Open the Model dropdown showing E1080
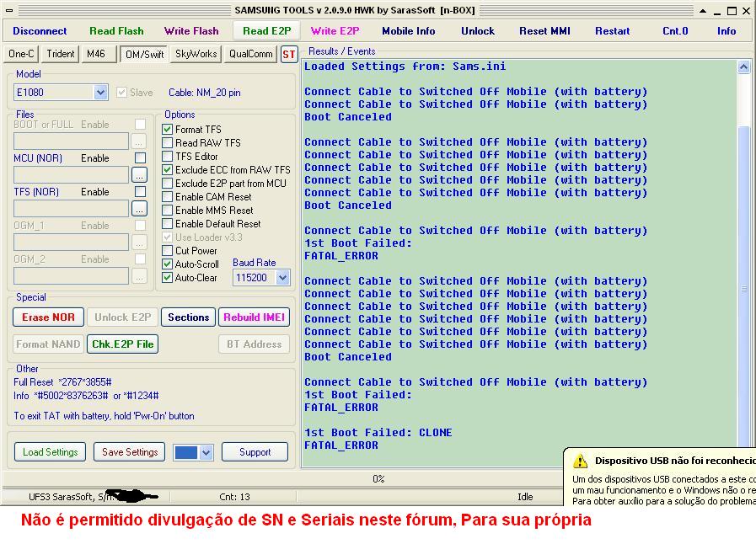The image size is (756, 544). coord(100,93)
